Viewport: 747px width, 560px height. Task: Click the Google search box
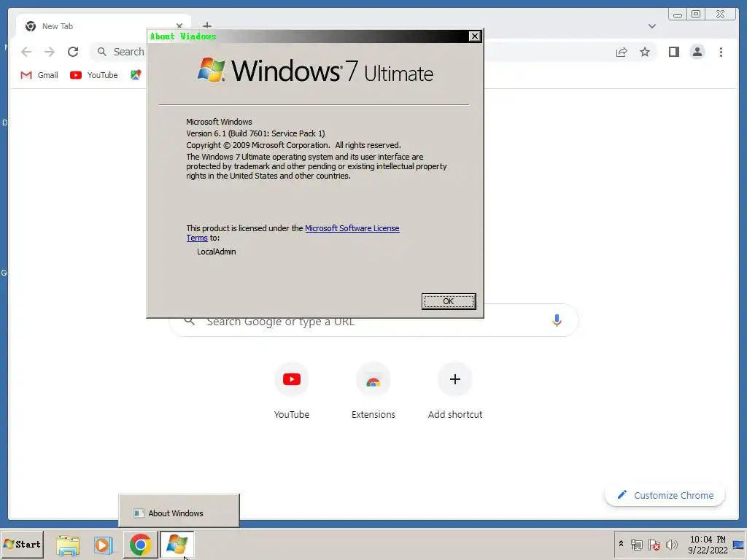point(374,321)
